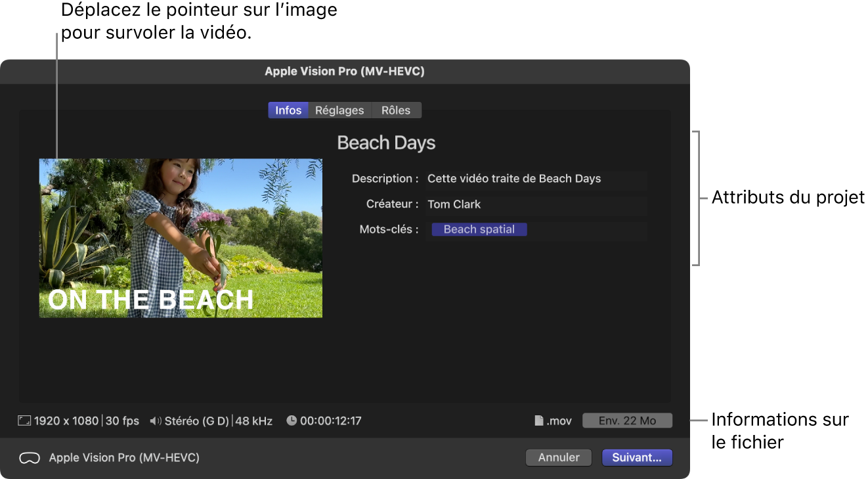
Task: Select the Beach spatial keyword token
Action: pyautogui.click(x=479, y=229)
